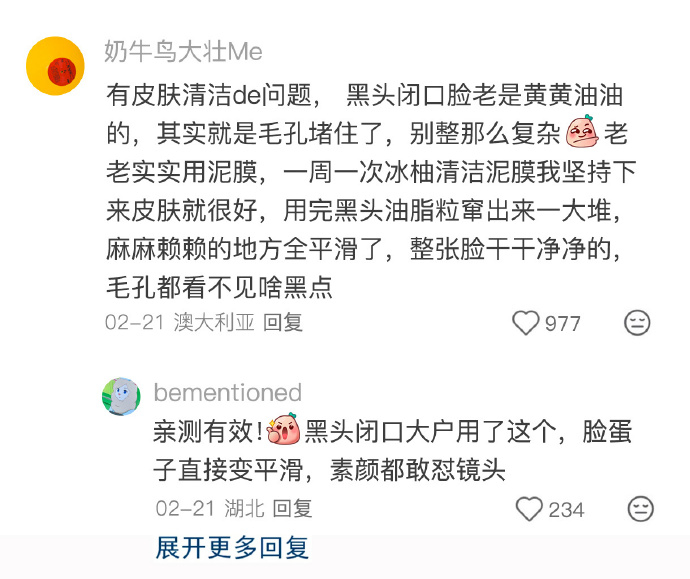This screenshot has height=579, width=690.
Task: Open 奶牛鸟大壮Me's yellow profile avatar
Action: click(x=55, y=66)
